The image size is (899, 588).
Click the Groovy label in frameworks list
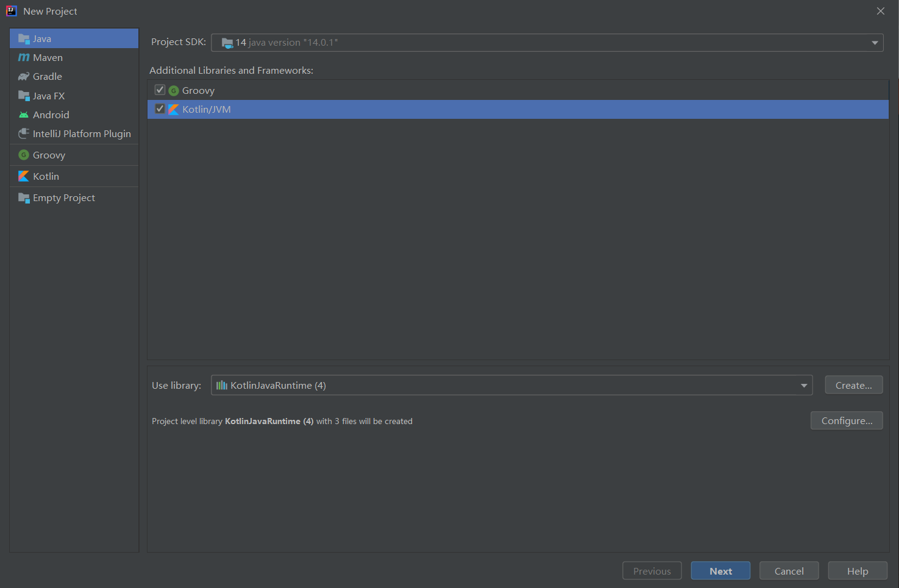198,91
